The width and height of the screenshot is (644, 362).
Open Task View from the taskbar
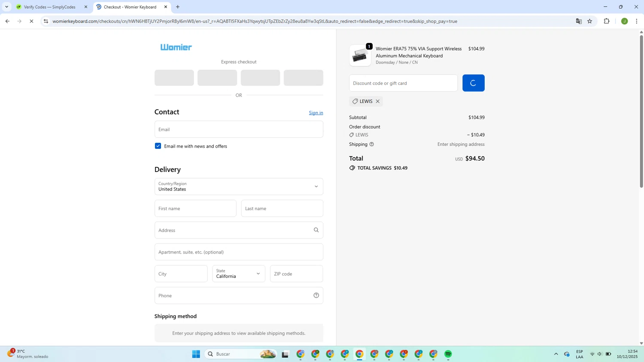pos(286,354)
